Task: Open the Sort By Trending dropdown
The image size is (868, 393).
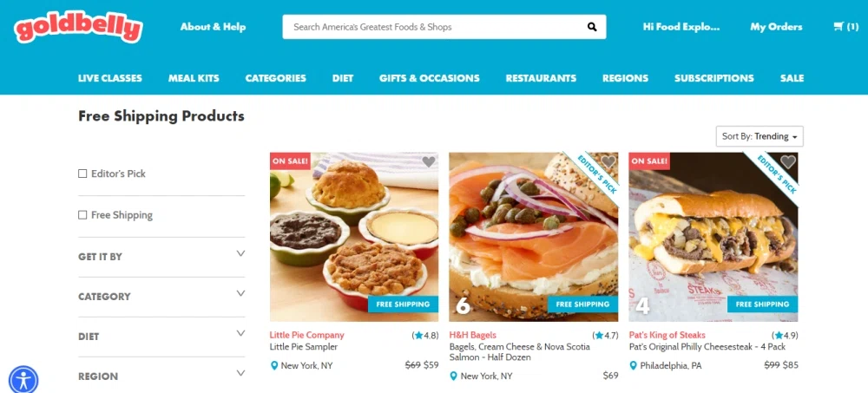Action: point(759,136)
